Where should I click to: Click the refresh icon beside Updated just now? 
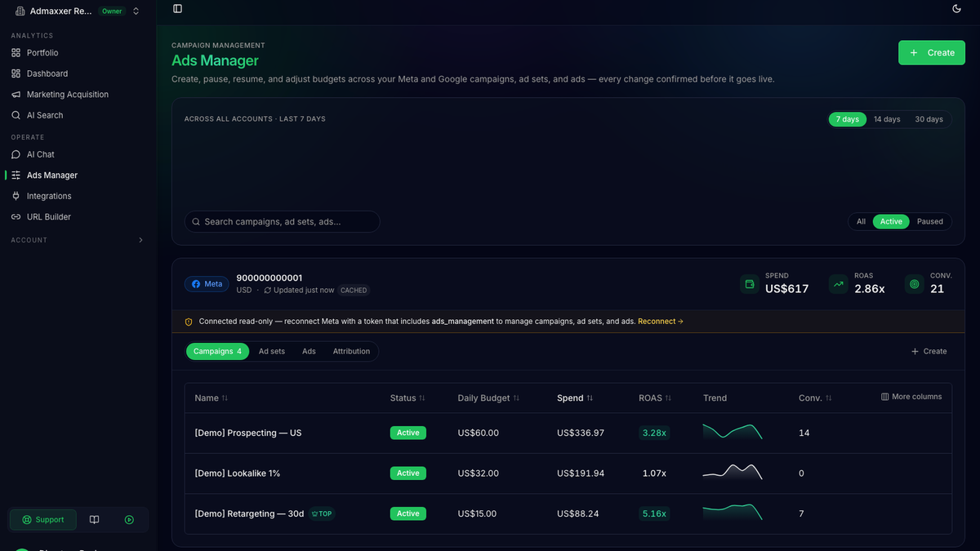point(267,291)
